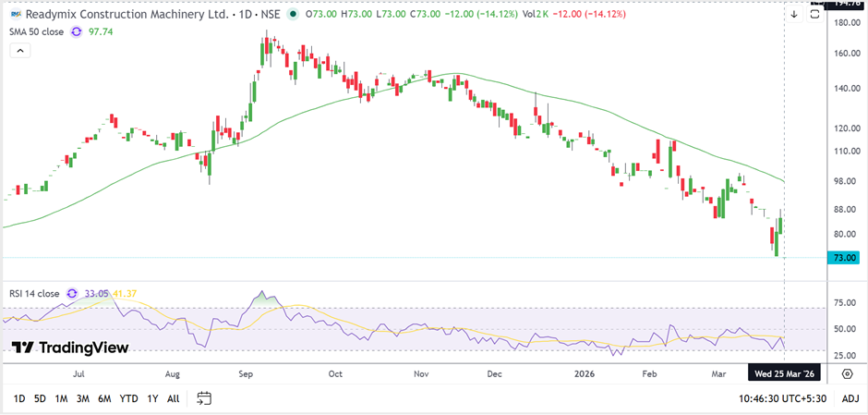Screen dimensions: 868x415
Task: Open the timezone menu showing UTC+5:30
Action: pyautogui.click(x=781, y=398)
